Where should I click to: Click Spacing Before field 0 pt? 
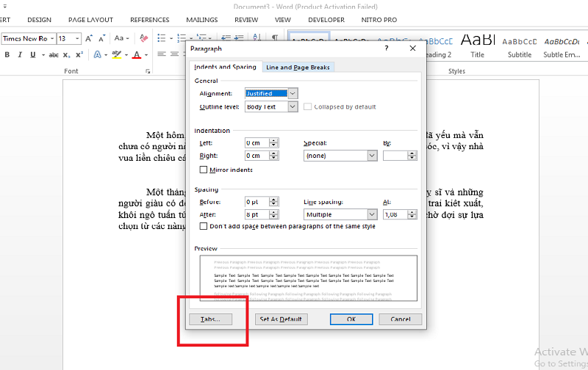point(257,202)
